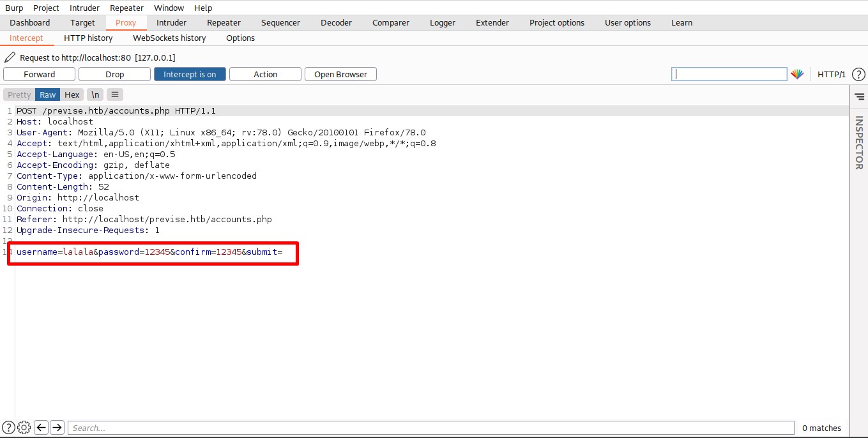Toggle non-printing characters \n button
The height and width of the screenshot is (438, 868).
pyautogui.click(x=95, y=94)
